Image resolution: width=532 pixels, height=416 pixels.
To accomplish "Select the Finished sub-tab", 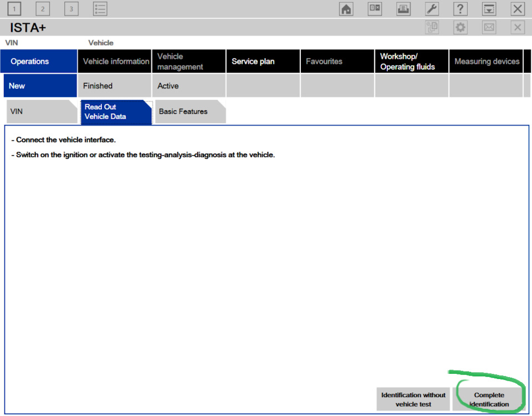I will click(115, 85).
